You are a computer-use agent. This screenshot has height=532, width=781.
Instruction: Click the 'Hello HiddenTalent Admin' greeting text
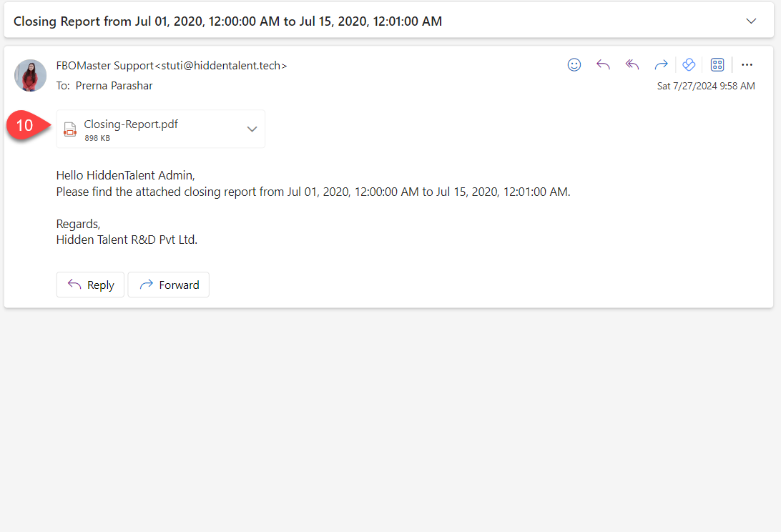tap(125, 175)
